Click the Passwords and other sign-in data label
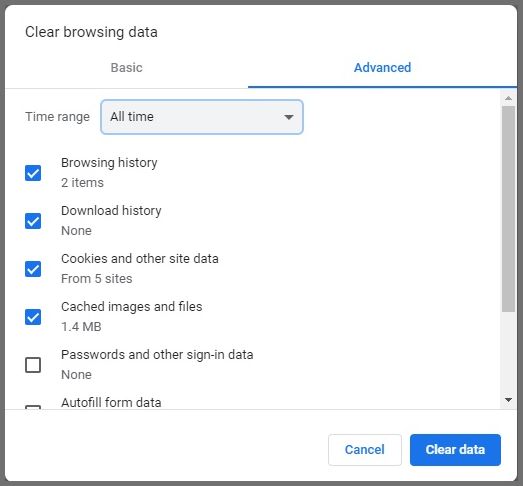 point(157,355)
